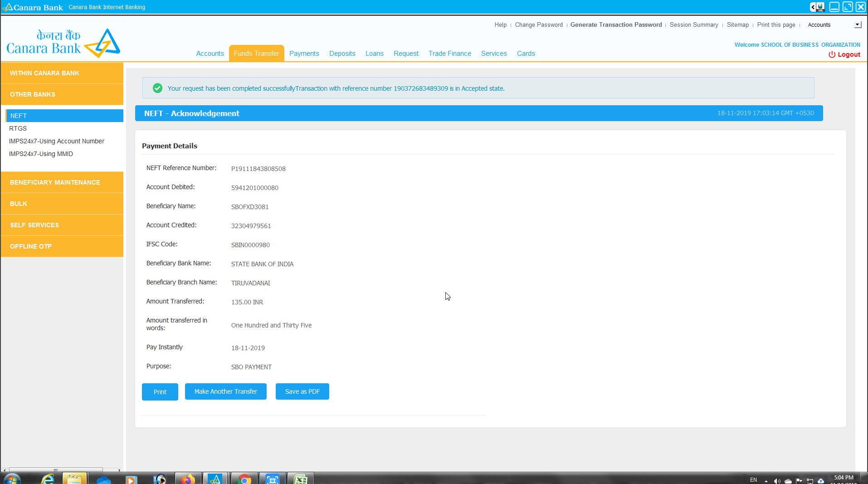Click the sidebar horizontal scrollbar thumb
This screenshot has height=484, width=868.
(56, 470)
